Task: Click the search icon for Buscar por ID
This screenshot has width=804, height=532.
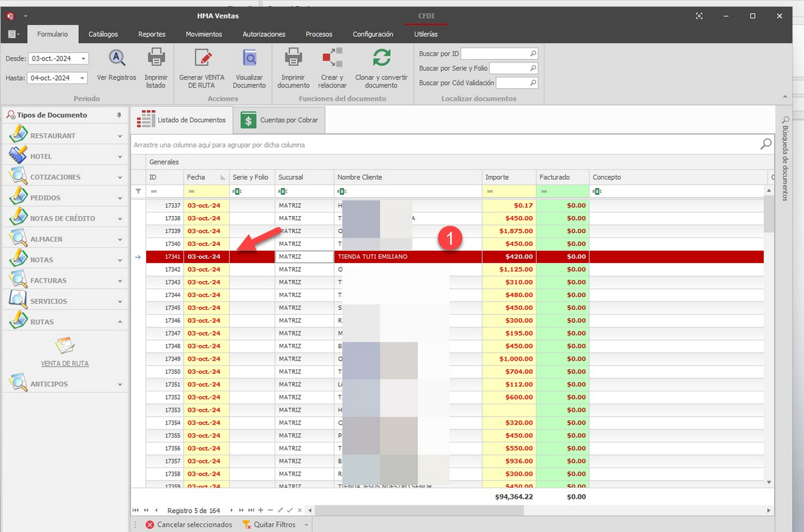Action: (534, 53)
